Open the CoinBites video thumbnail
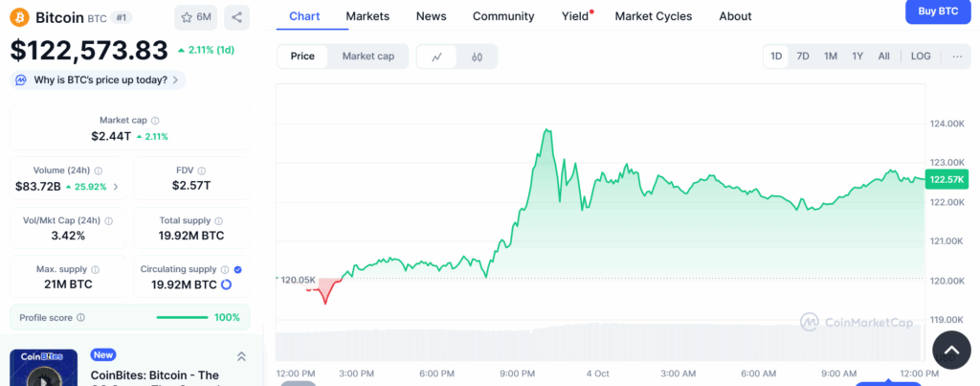The height and width of the screenshot is (386, 980). click(x=43, y=369)
